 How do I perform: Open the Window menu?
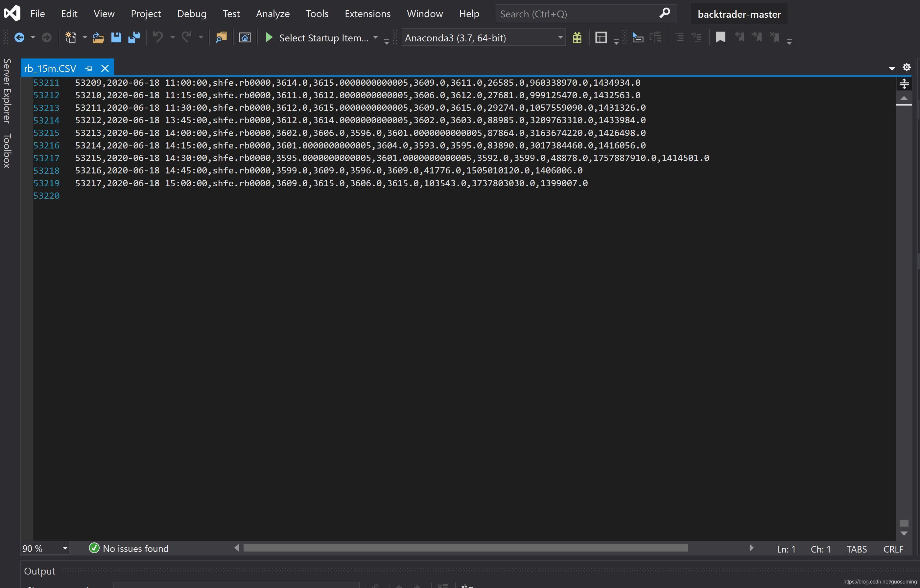[x=425, y=14]
